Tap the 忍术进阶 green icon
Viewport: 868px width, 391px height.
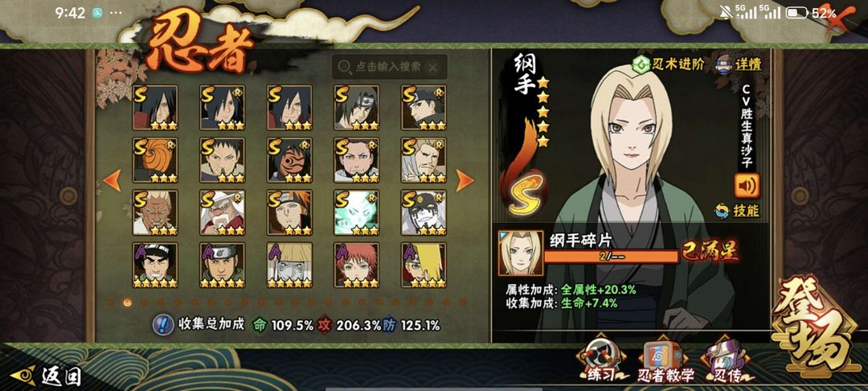click(641, 64)
